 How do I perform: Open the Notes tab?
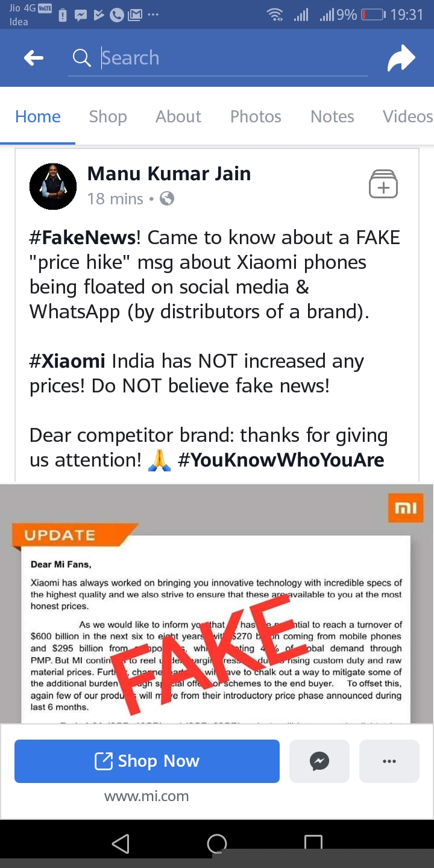[x=332, y=116]
